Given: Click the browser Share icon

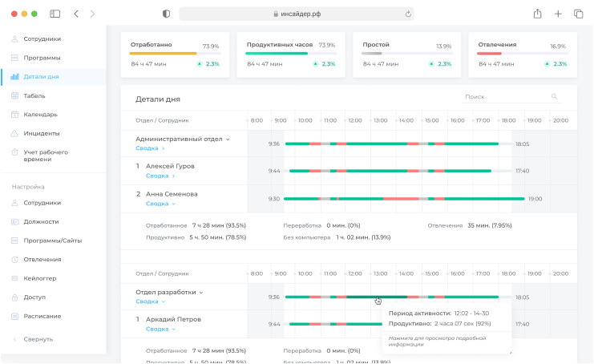Looking at the screenshot, I should (537, 14).
